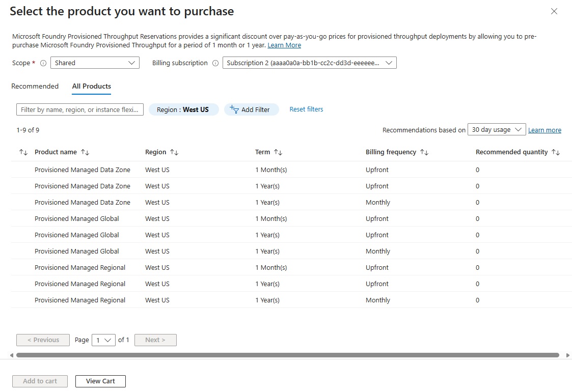Click Monthly in the Provisioned Managed Global row

[x=378, y=251]
